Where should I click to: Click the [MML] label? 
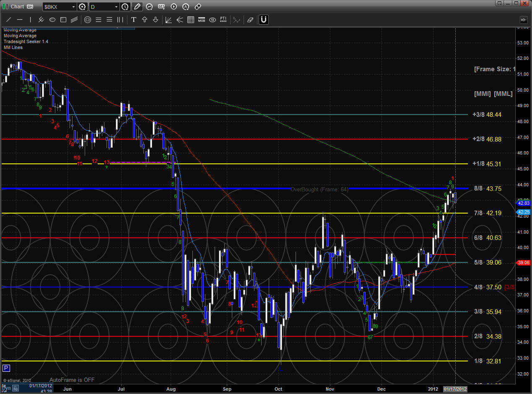click(503, 94)
